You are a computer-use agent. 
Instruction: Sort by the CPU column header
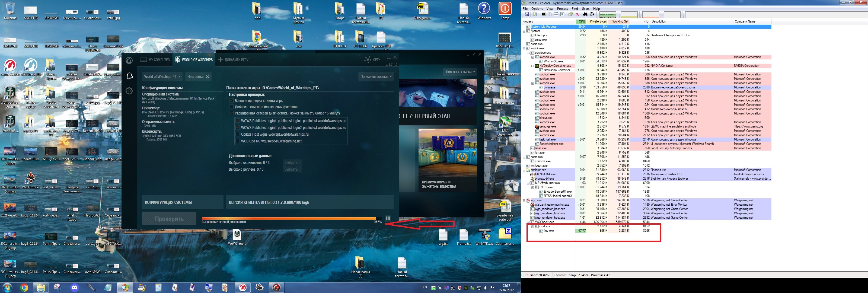[x=581, y=21]
